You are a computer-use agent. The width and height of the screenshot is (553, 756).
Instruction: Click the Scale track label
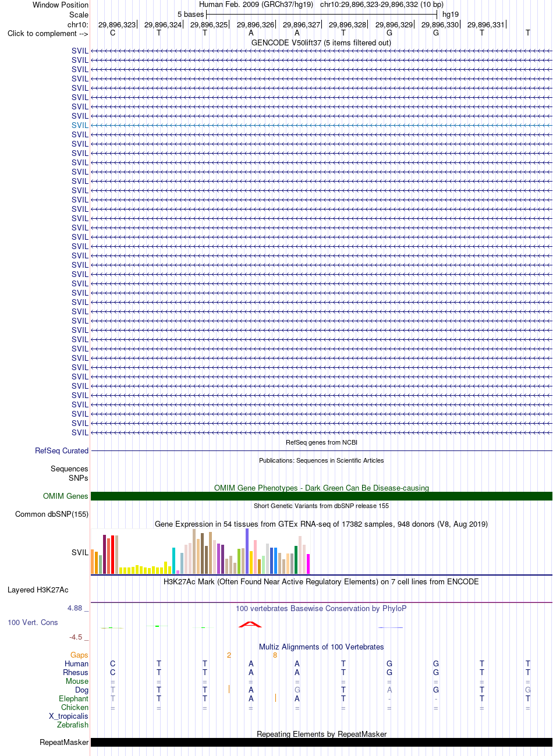[x=79, y=15]
